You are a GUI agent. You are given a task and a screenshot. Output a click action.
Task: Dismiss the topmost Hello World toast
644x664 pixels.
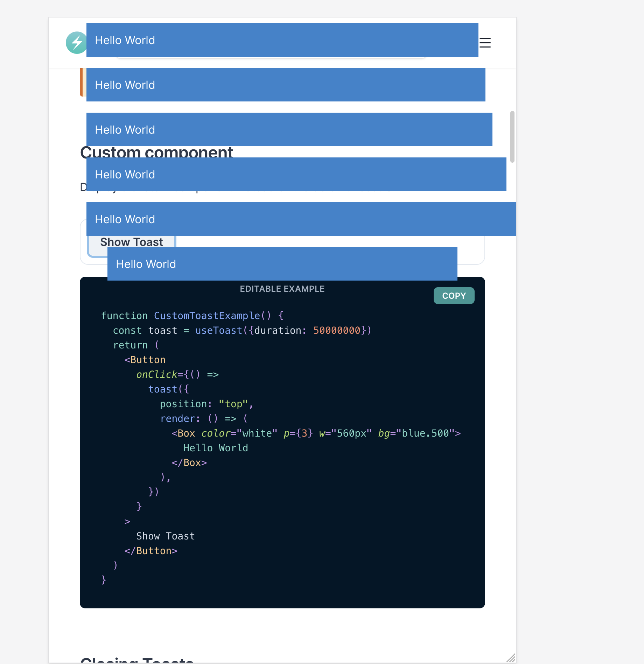(282, 40)
